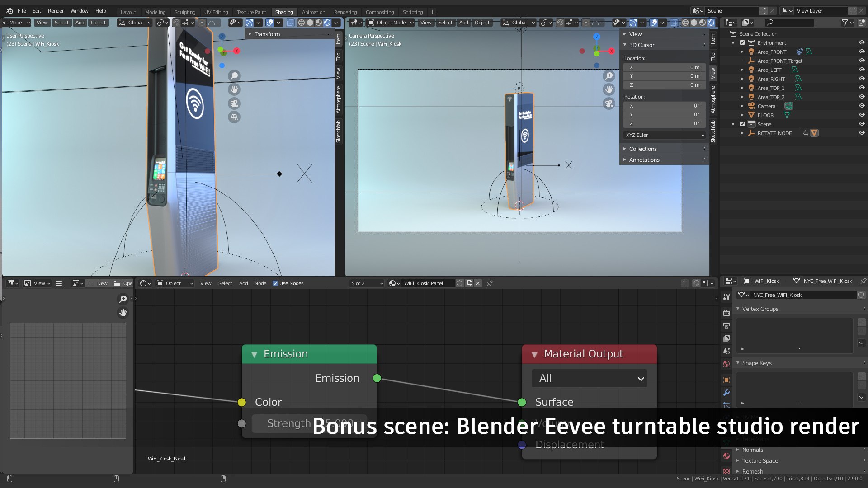Expand the Collections panel in the sidebar
The image size is (868, 488).
pos(642,149)
